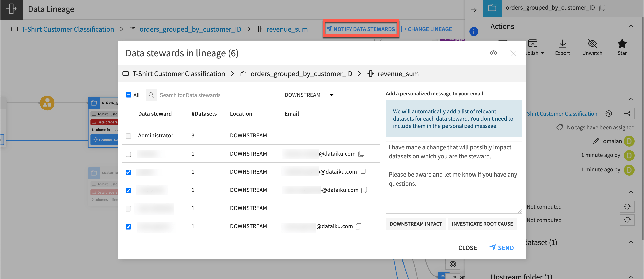The image size is (644, 279).
Task: Collapse the Actions section
Action: 631,26
